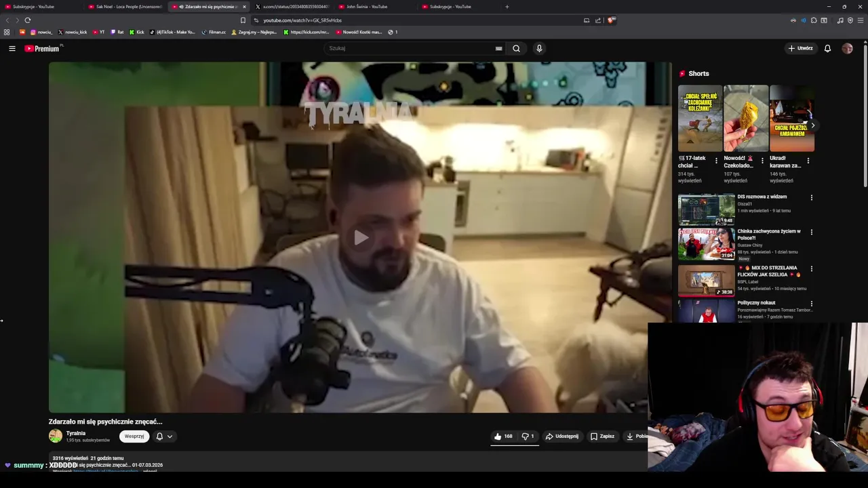Open nowciu_kick bookmark
This screenshot has width=868, height=488.
[x=73, y=32]
